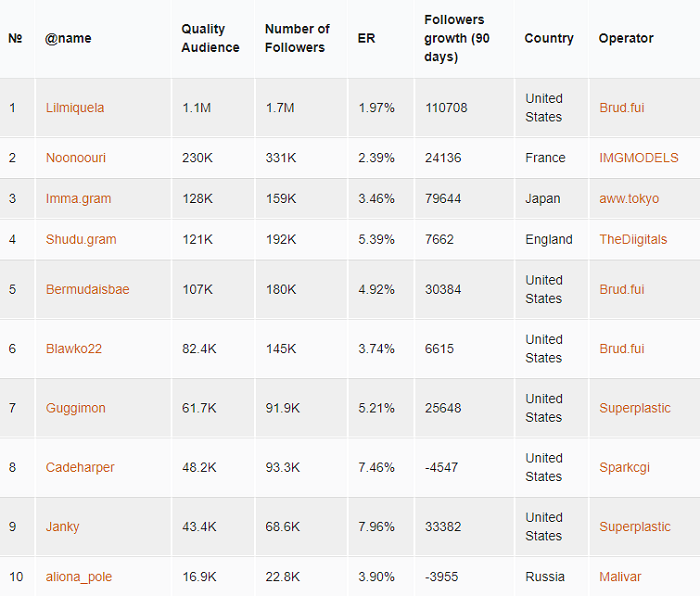
Task: Click the Cadeharper account link
Action: (80, 467)
